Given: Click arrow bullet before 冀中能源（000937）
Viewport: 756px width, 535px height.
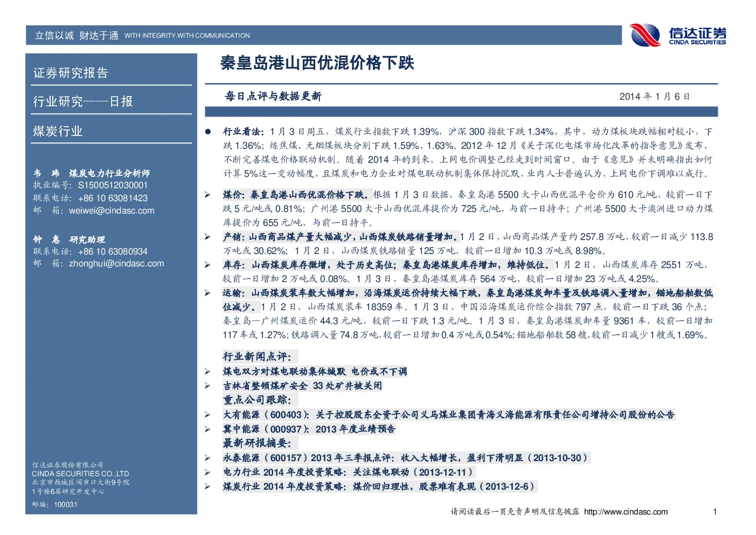Looking at the screenshot, I should coord(207,429).
